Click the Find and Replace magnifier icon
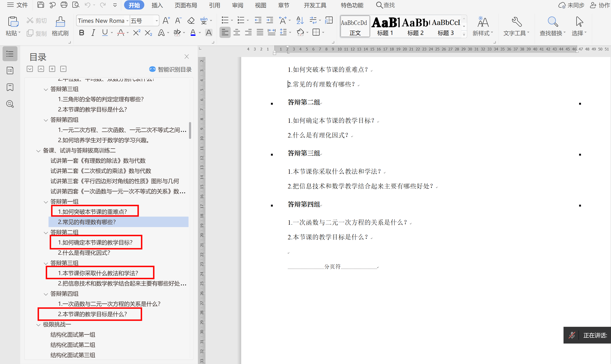611x364 pixels. click(x=553, y=22)
